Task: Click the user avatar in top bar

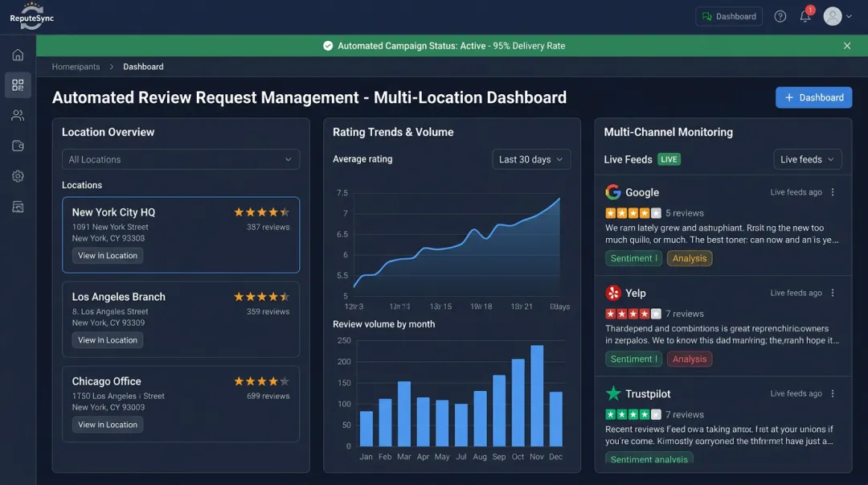Action: pyautogui.click(x=832, y=17)
